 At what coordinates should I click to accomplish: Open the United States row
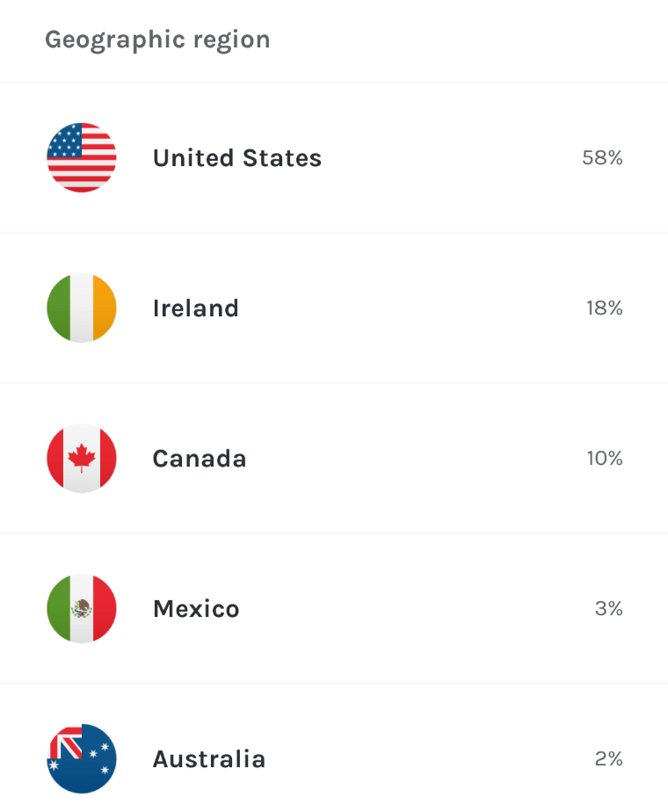(334, 157)
